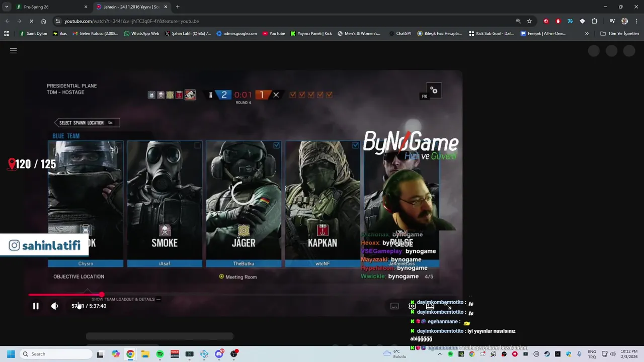644x362 pixels.
Task: Open the WhatsApp Web bookmark
Action: tap(141, 34)
